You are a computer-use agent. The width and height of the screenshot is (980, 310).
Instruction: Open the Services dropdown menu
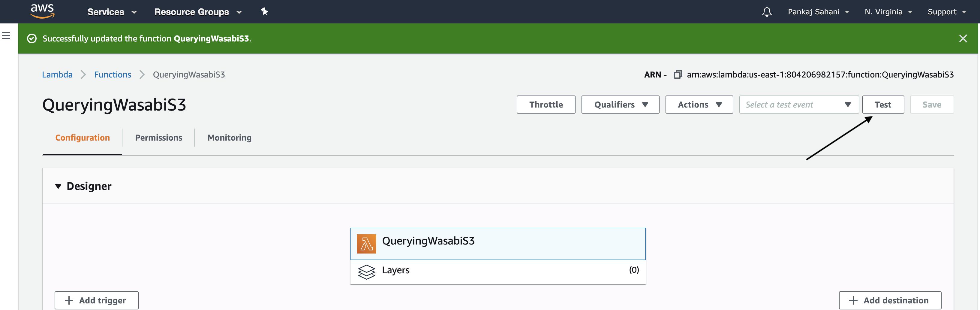pyautogui.click(x=112, y=12)
